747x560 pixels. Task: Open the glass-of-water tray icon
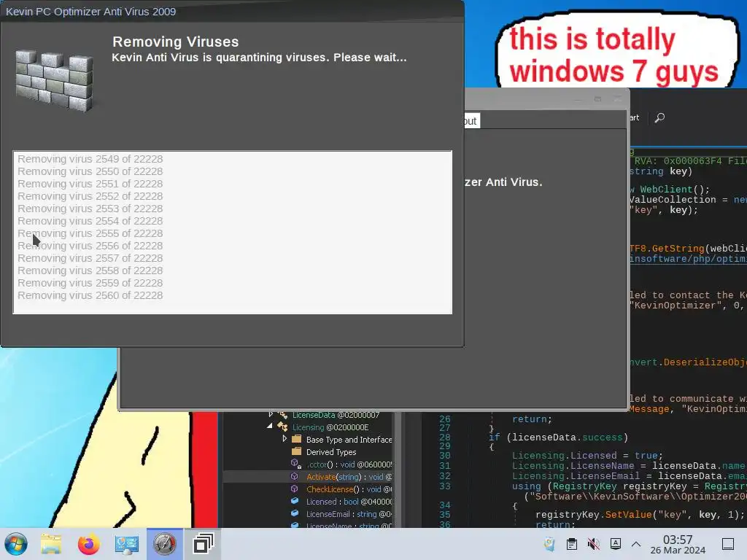[x=549, y=544]
